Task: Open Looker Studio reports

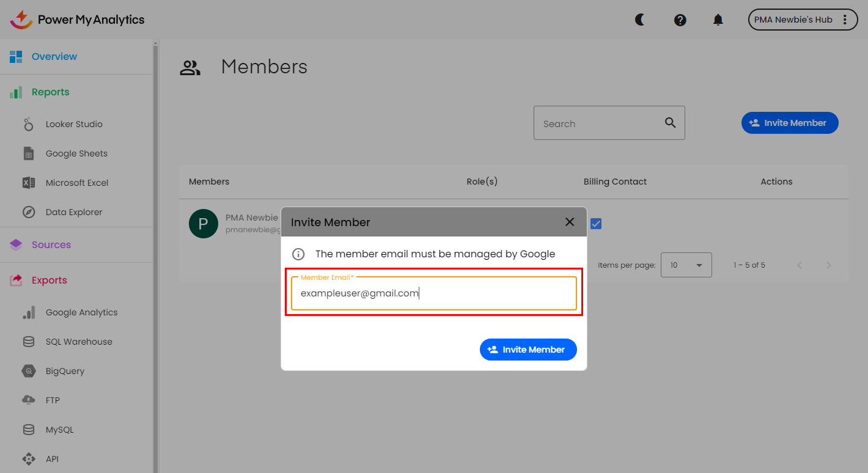Action: coord(74,124)
